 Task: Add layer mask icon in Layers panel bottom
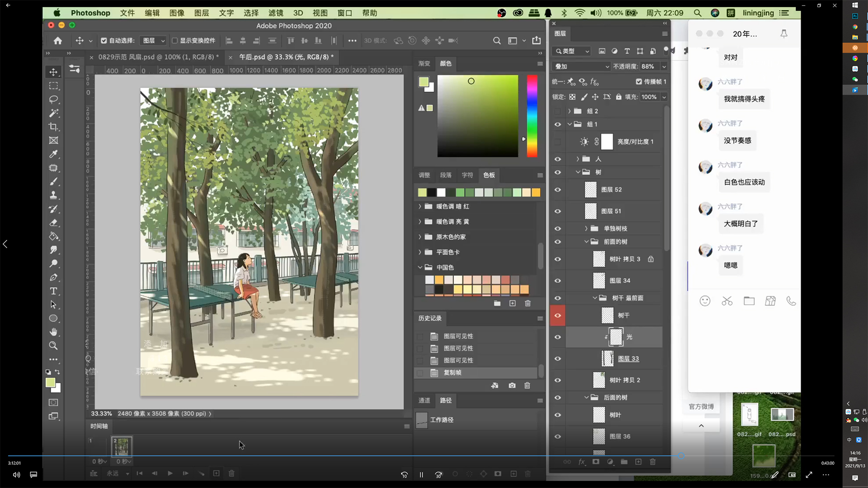click(596, 462)
